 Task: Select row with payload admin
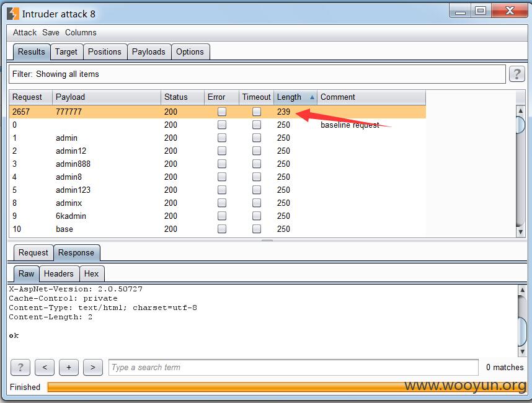pyautogui.click(x=217, y=138)
